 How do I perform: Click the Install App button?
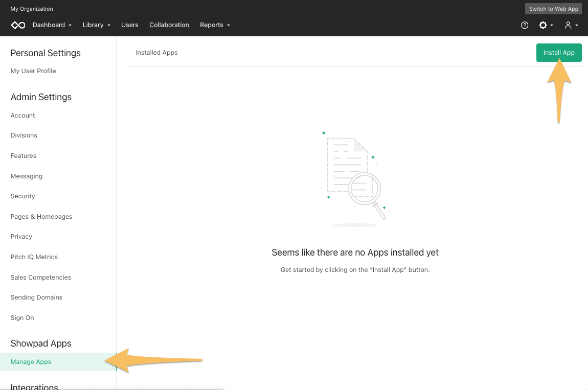(559, 53)
